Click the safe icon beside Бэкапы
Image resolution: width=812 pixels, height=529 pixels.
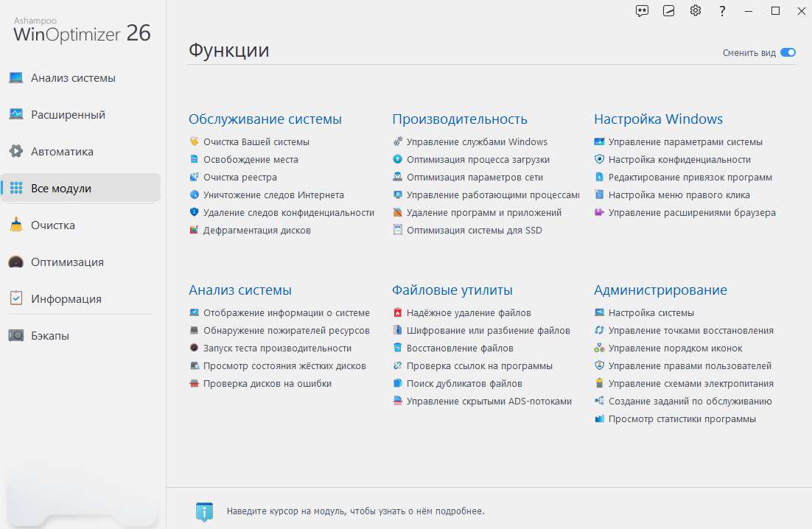click(16, 335)
